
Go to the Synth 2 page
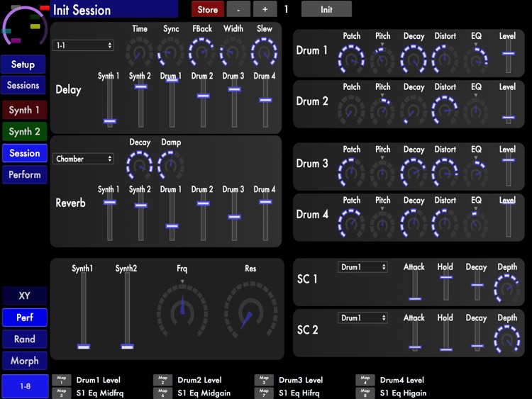pos(24,132)
